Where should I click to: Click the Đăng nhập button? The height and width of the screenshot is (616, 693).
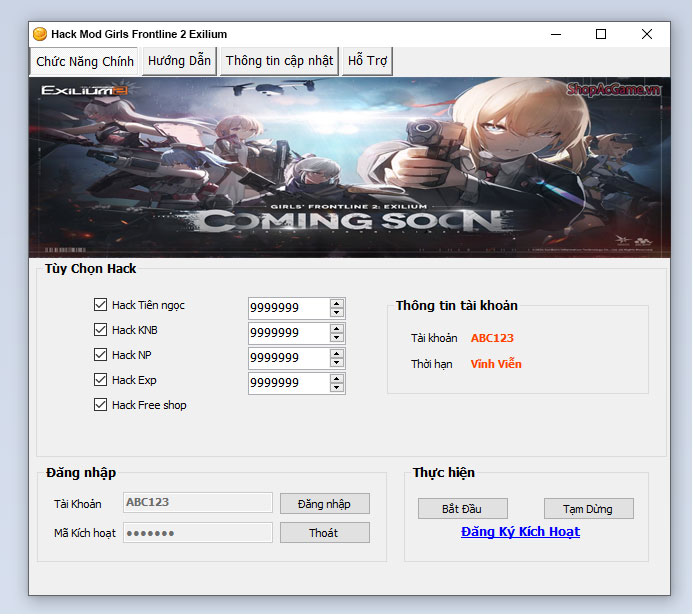tap(325, 504)
